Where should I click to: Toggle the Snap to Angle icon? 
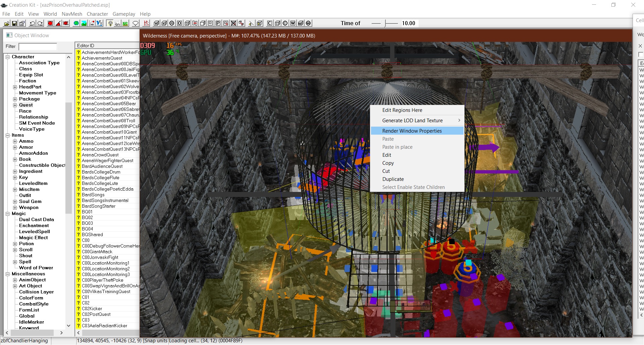pos(58,23)
